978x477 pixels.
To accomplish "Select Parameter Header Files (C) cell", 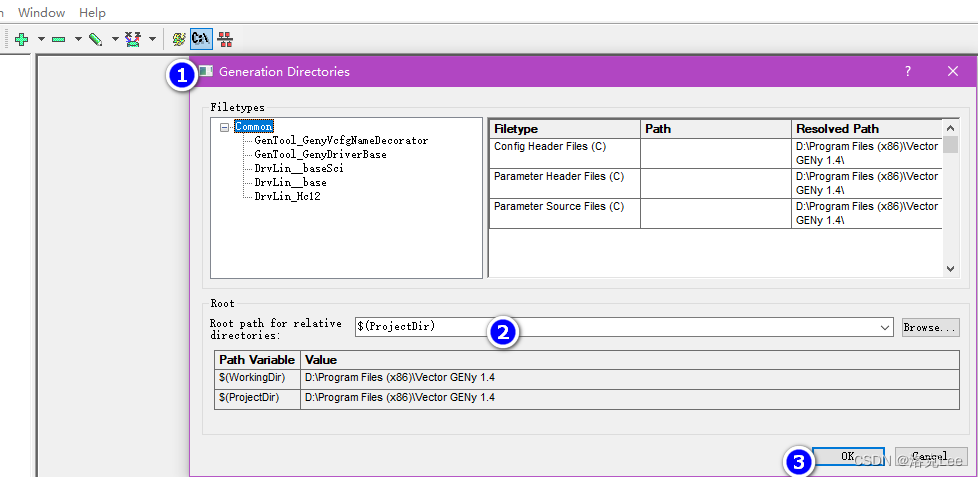I will (x=565, y=183).
